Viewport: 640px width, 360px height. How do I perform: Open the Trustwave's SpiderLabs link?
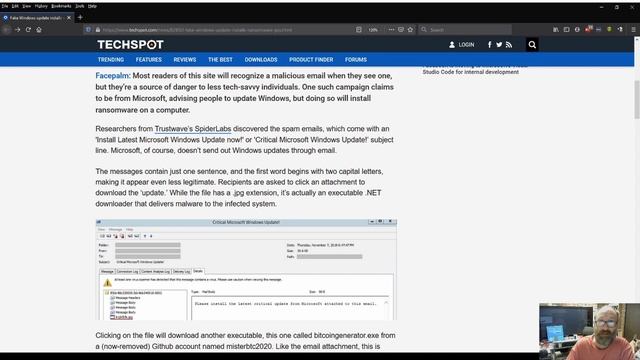193,129
